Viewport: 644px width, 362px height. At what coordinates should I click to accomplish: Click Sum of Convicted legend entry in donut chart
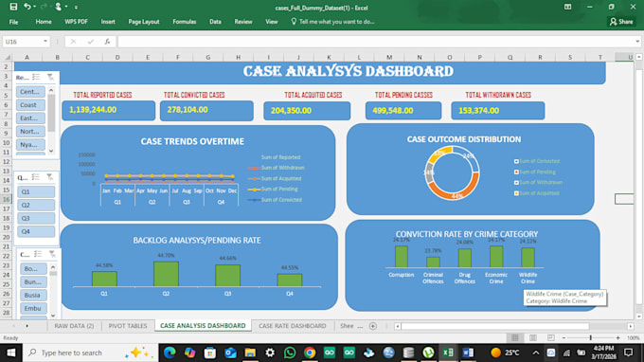[537, 161]
